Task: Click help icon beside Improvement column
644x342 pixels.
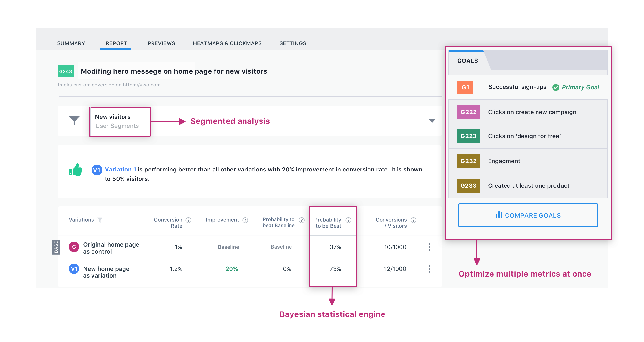Action: (245, 220)
